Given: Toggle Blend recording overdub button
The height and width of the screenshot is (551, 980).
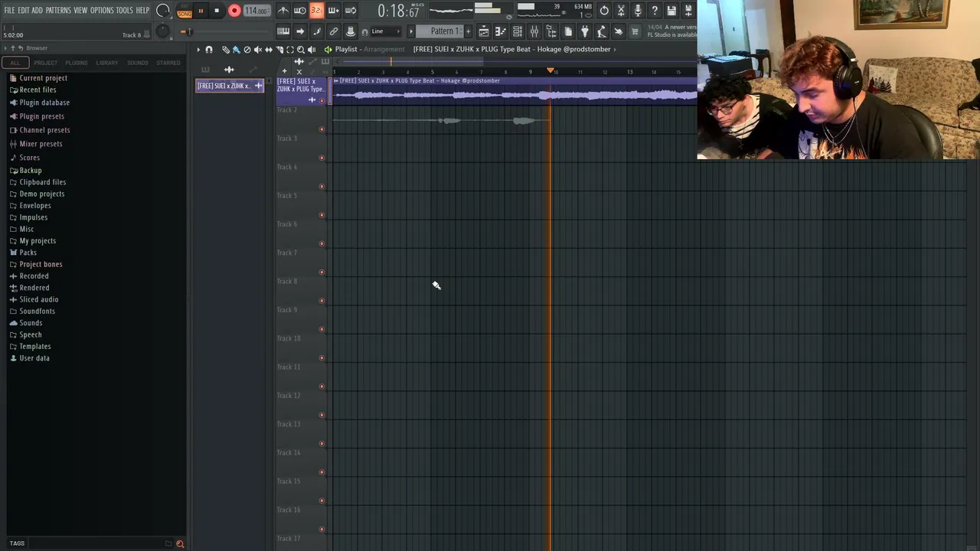Looking at the screenshot, I should click(334, 11).
